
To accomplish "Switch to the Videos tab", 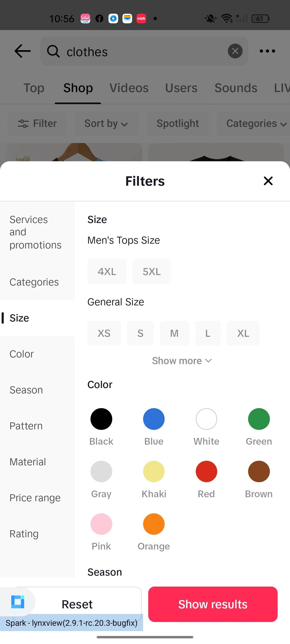I will click(x=129, y=88).
